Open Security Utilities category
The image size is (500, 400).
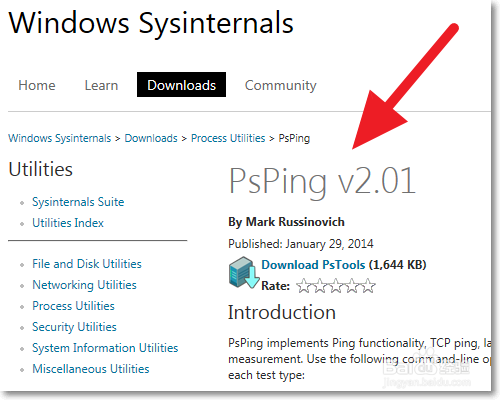tap(74, 327)
